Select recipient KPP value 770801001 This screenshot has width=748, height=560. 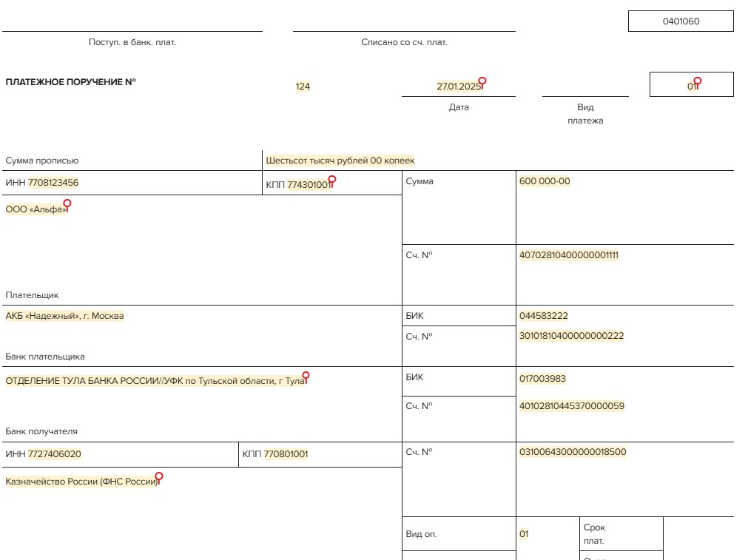[286, 454]
